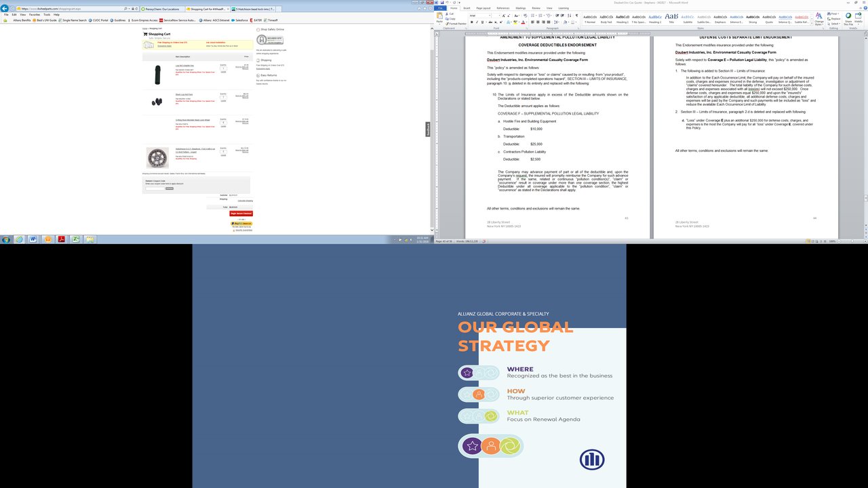
Task: Click Format Painter in Word ribbon
Action: [x=456, y=24]
